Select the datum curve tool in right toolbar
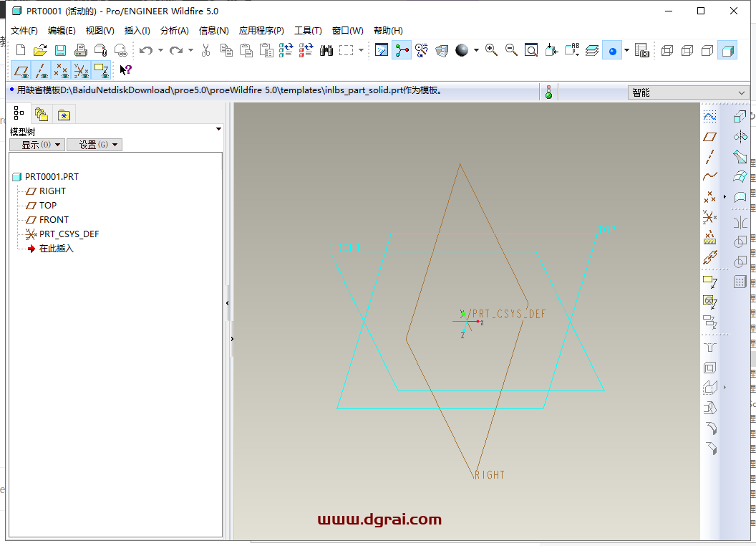The width and height of the screenshot is (756, 546). coord(709,176)
